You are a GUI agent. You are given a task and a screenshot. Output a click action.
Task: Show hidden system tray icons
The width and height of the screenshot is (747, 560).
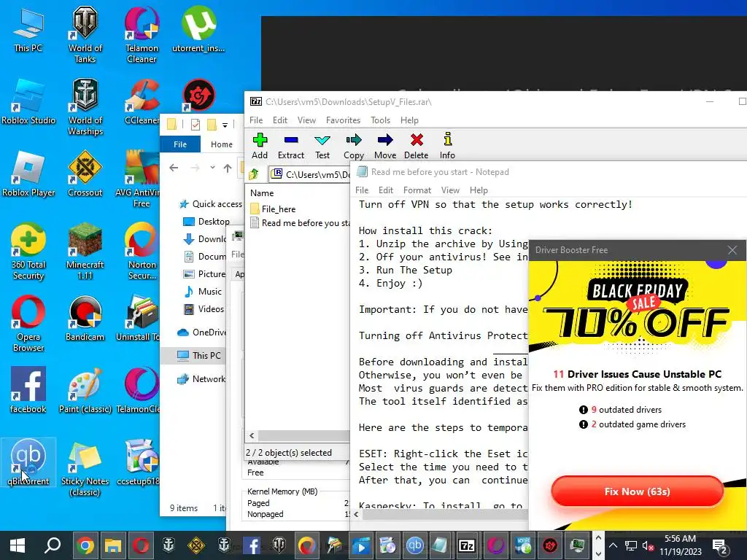tap(613, 545)
